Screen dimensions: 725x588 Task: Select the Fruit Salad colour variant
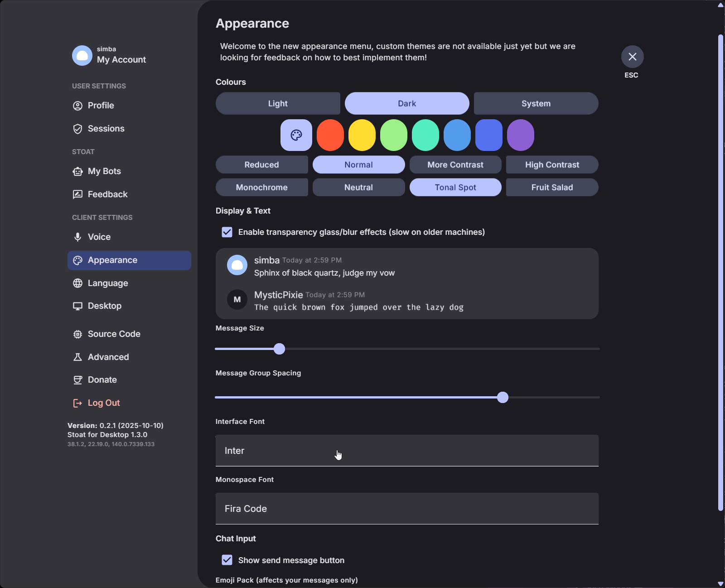click(552, 187)
